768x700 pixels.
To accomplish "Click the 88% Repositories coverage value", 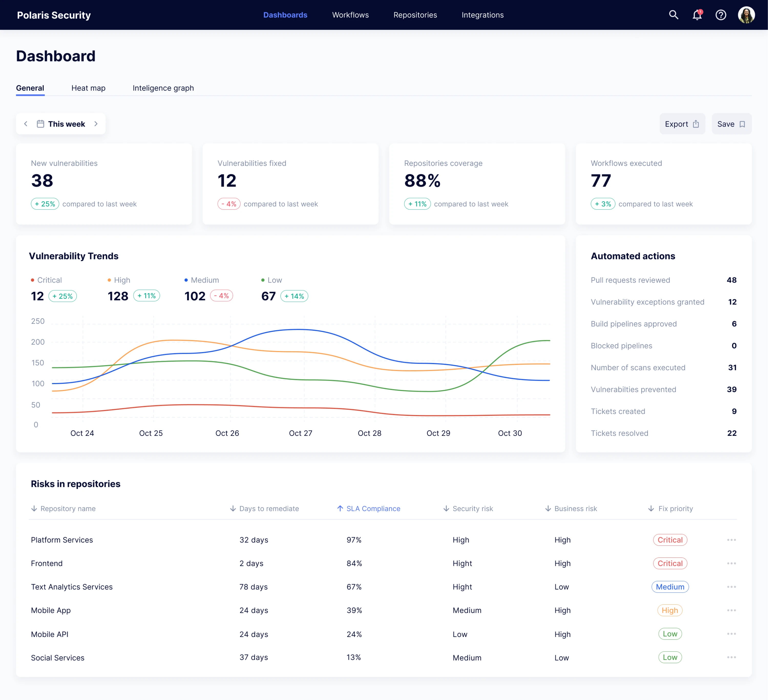I will (422, 181).
